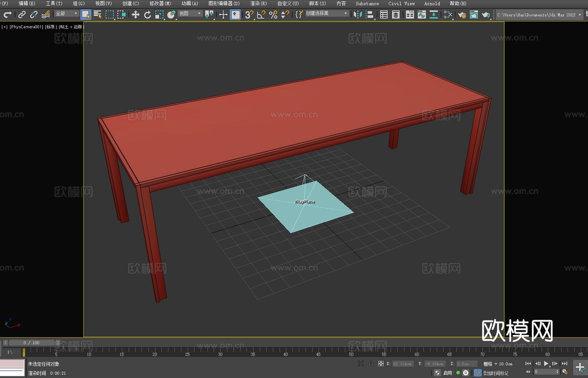Open the selection filter 全部 dropdown
This screenshot has width=588, height=378.
67,13
